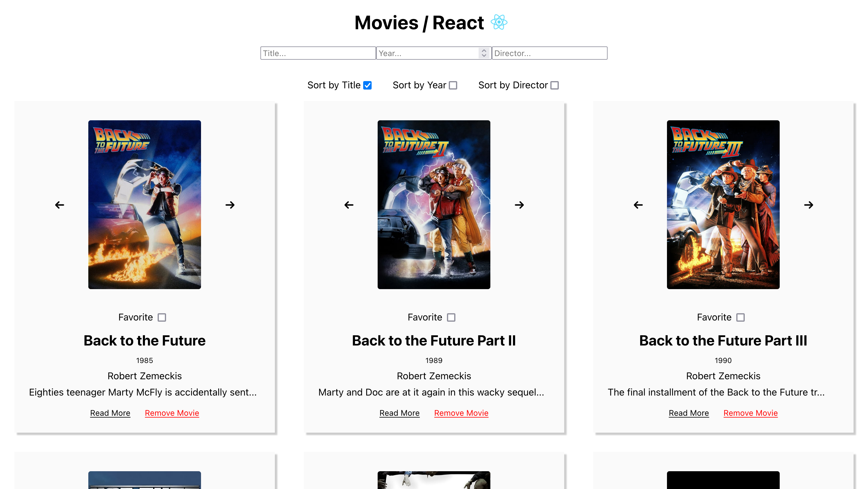Open Read More for Back to the Future

coord(110,413)
